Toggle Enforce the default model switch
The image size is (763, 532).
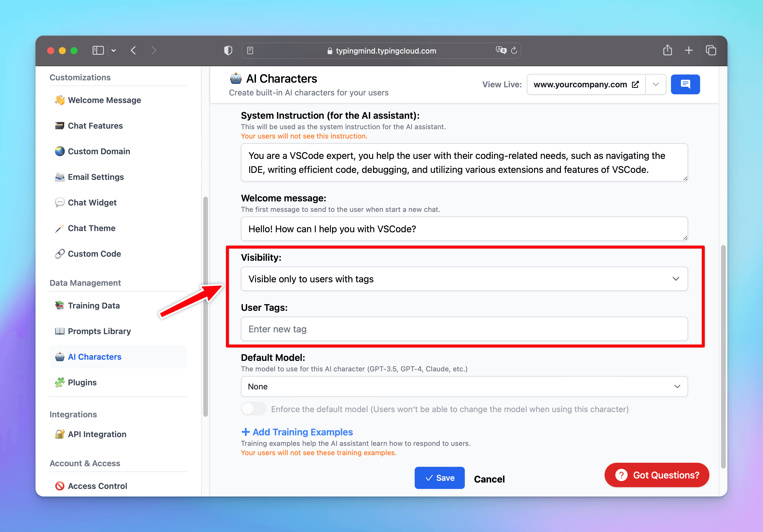tap(254, 409)
